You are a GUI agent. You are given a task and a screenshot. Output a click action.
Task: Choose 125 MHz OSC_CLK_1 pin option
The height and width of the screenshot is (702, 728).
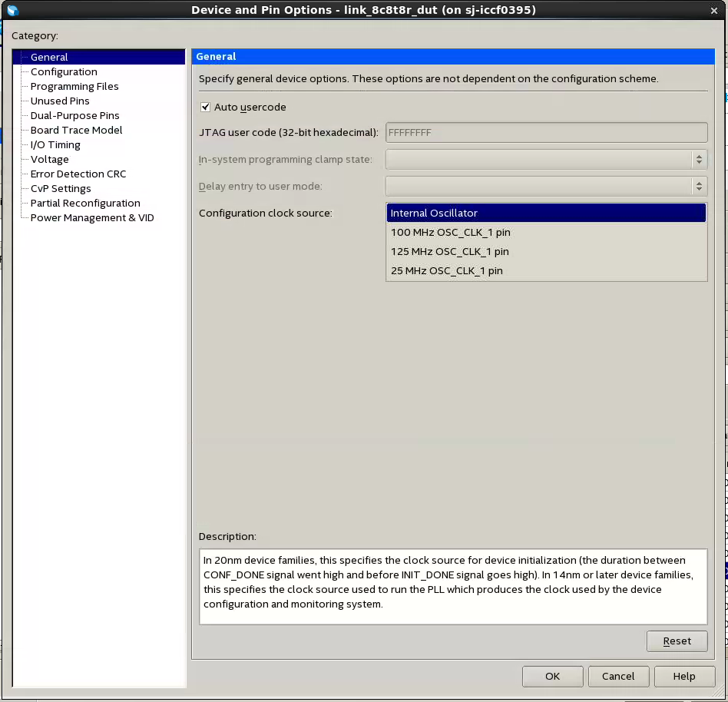pos(547,252)
